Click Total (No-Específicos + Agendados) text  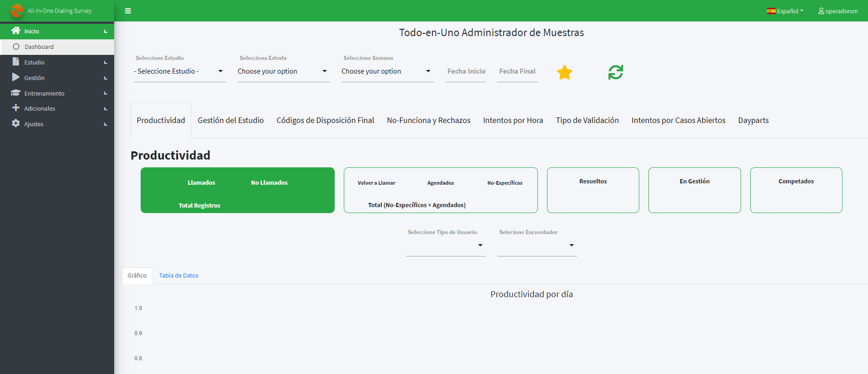click(x=417, y=205)
